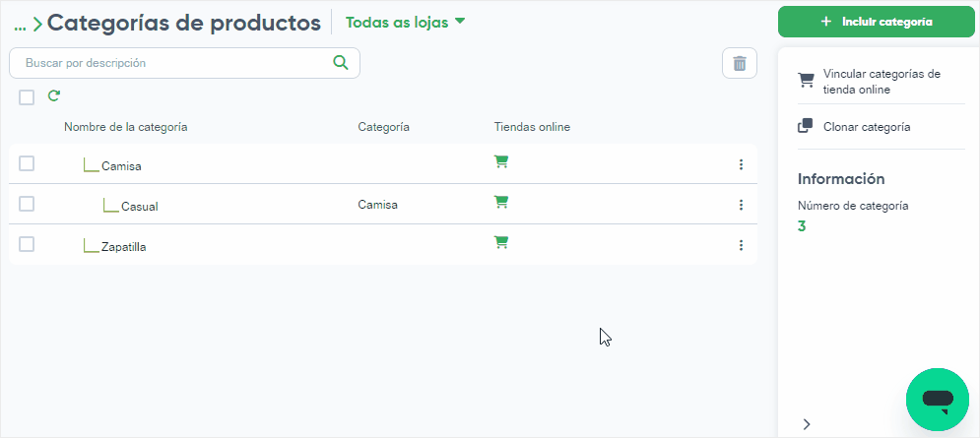980x438 pixels.
Task: Click the green refresh icon
Action: 54,95
